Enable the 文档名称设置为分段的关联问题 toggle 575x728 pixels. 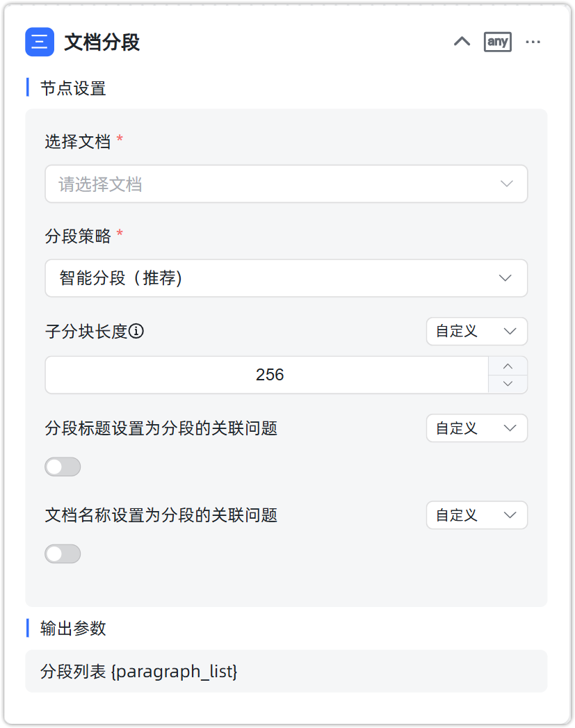tap(63, 553)
